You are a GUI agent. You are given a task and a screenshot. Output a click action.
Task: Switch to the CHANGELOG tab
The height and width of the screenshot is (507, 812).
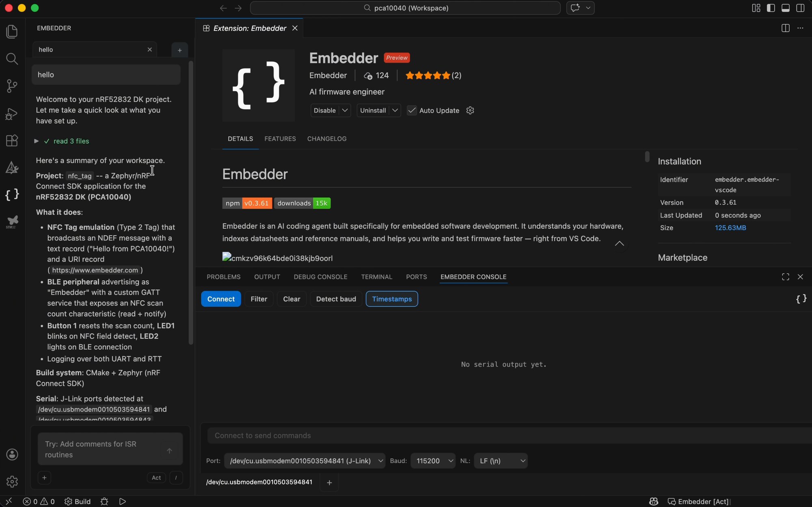(327, 139)
